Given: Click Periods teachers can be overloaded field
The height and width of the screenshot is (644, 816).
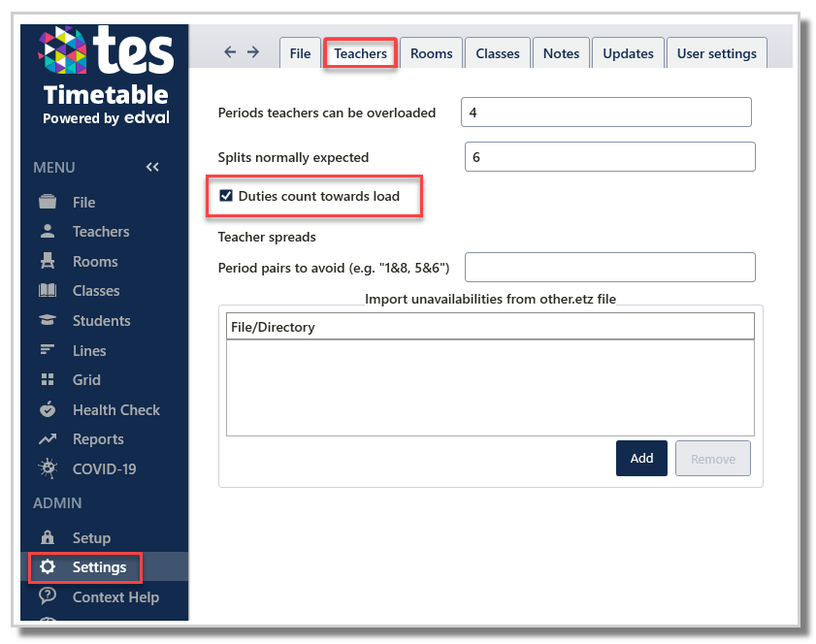Looking at the screenshot, I should tap(605, 112).
